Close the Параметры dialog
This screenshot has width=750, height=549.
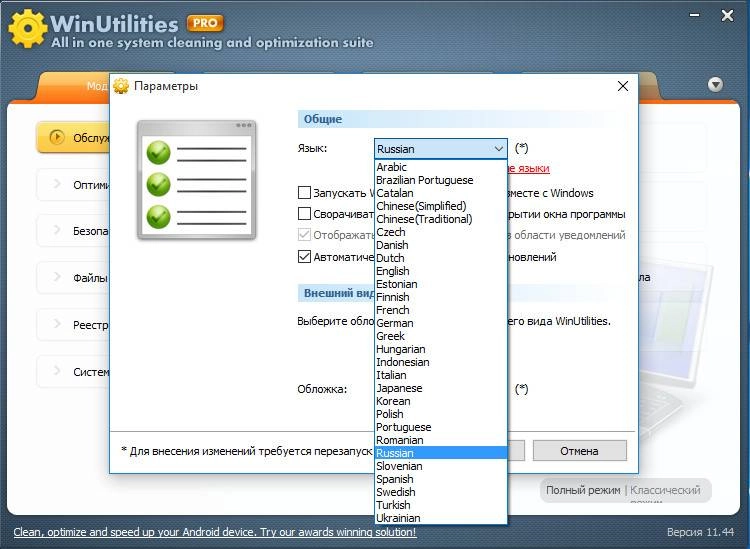623,86
